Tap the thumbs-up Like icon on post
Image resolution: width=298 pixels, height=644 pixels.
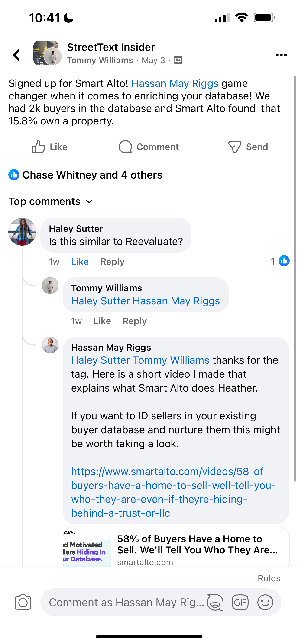38,147
